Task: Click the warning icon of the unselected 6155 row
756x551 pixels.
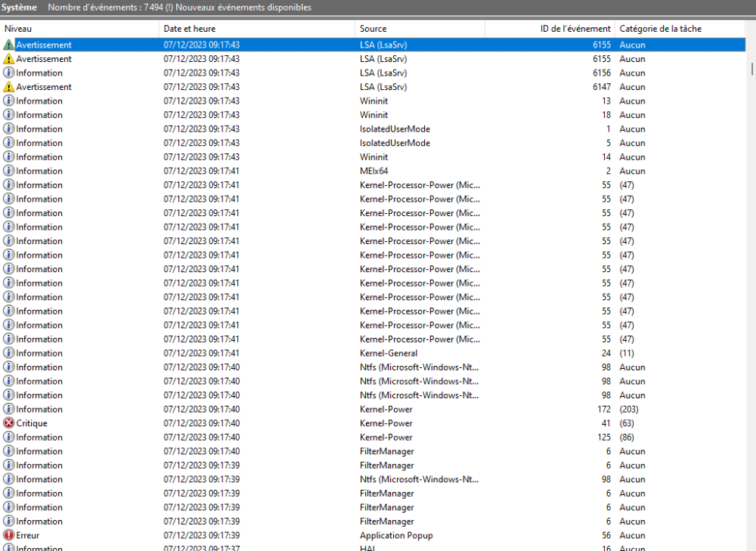Action: click(8, 59)
